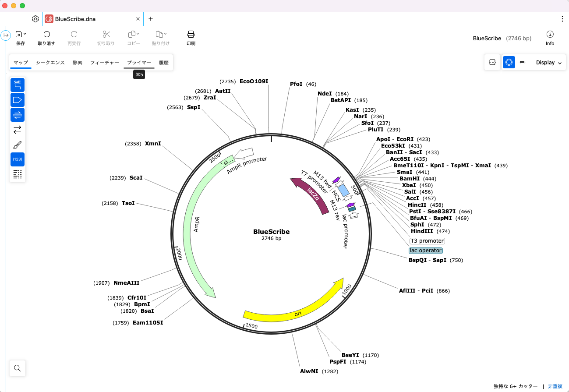Open the search tool at bottom left
Screen dimensions: 569x392
pyautogui.click(x=18, y=368)
